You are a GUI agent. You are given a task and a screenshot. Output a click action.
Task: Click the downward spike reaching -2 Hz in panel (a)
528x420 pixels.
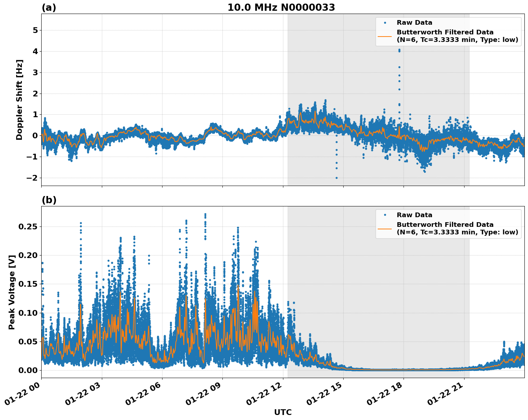point(336,178)
